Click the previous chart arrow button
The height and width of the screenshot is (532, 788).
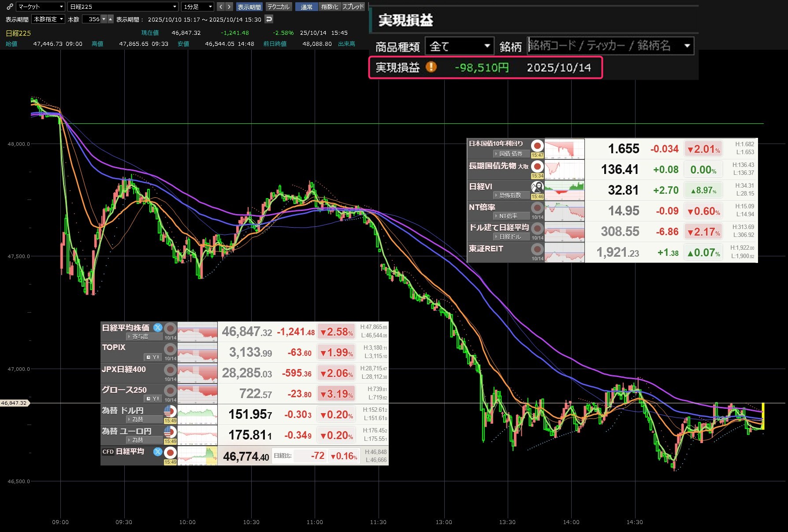coord(221,7)
